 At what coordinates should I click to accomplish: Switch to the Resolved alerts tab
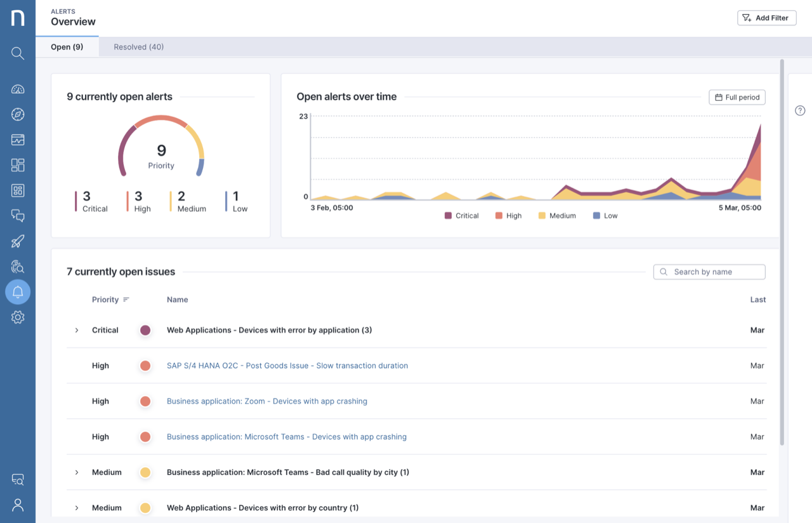pyautogui.click(x=138, y=46)
